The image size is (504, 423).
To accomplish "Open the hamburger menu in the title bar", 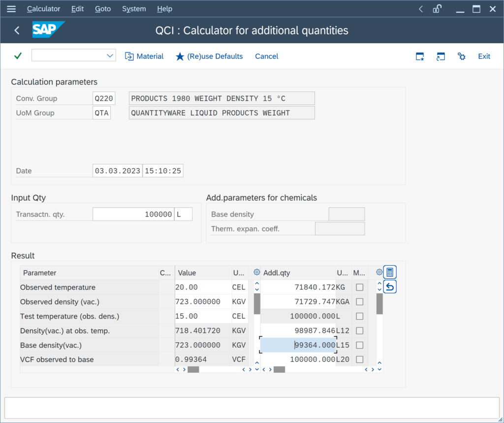I will 11,9.
